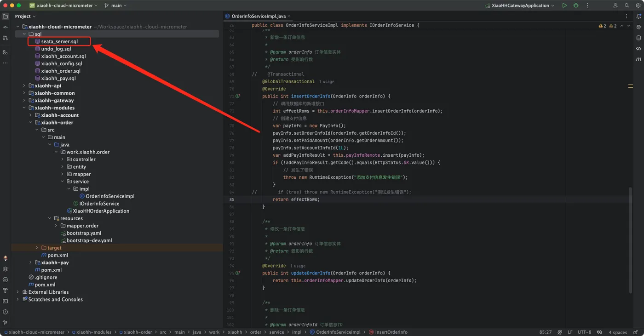Viewport: 644px width, 336px height.
Task: Click the editor vertical scrollbar thumb
Action: [631, 240]
